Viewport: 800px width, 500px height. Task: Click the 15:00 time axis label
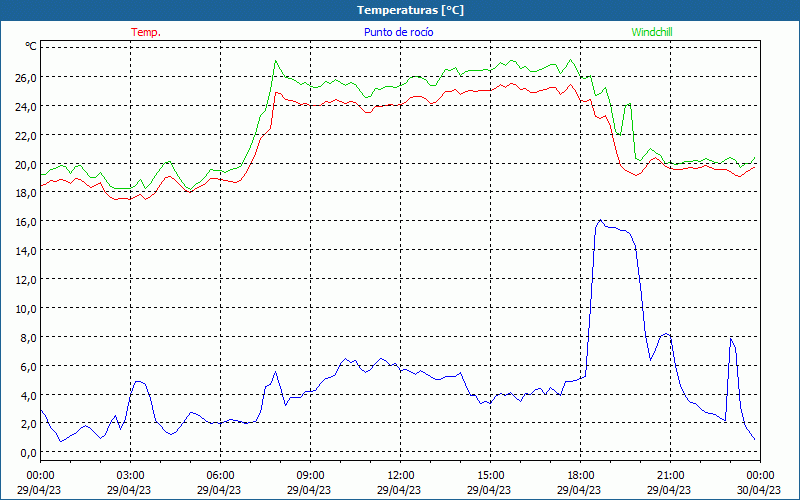(490, 476)
